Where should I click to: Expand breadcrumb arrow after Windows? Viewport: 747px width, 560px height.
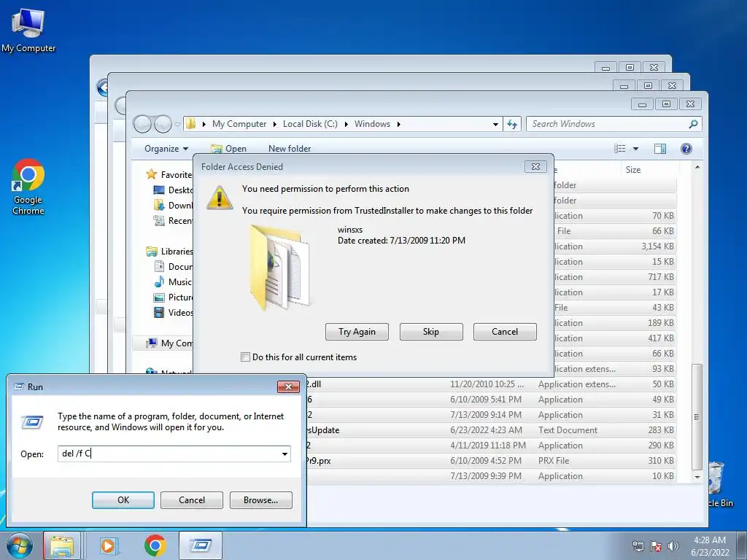point(398,124)
